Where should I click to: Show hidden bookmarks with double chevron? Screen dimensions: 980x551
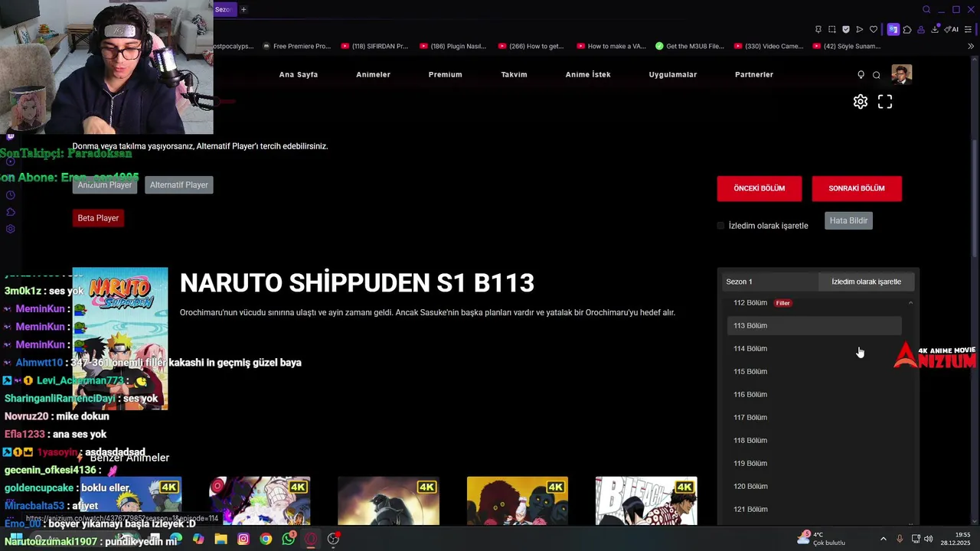click(971, 46)
